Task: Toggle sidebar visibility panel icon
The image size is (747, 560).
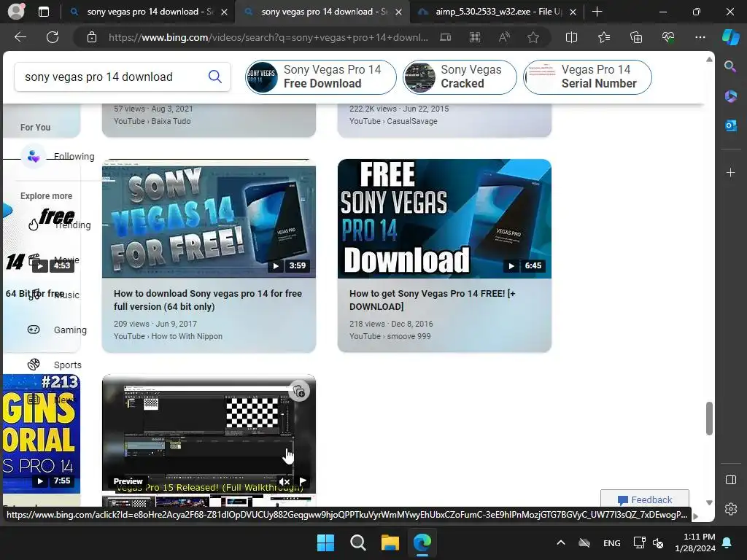Action: [x=730, y=480]
